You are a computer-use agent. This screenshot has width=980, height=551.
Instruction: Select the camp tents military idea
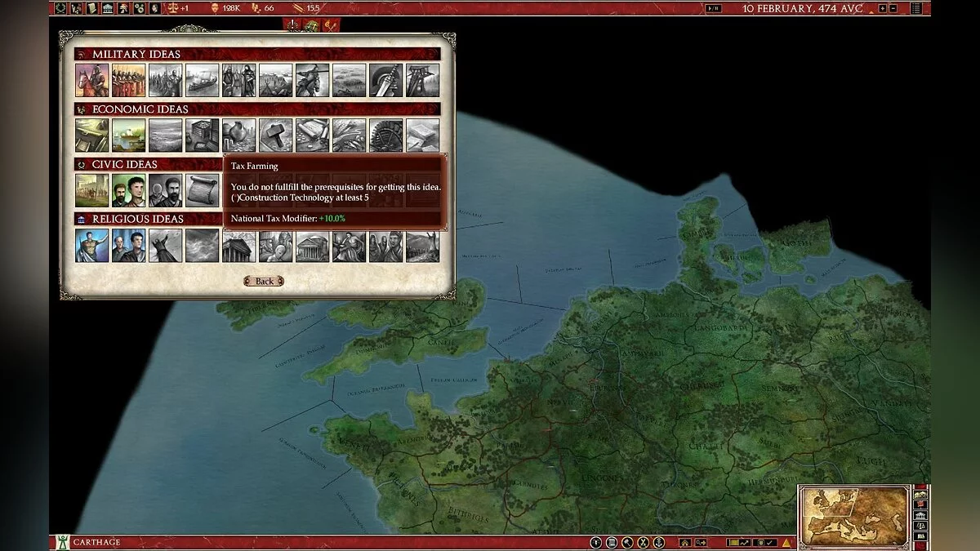point(275,81)
